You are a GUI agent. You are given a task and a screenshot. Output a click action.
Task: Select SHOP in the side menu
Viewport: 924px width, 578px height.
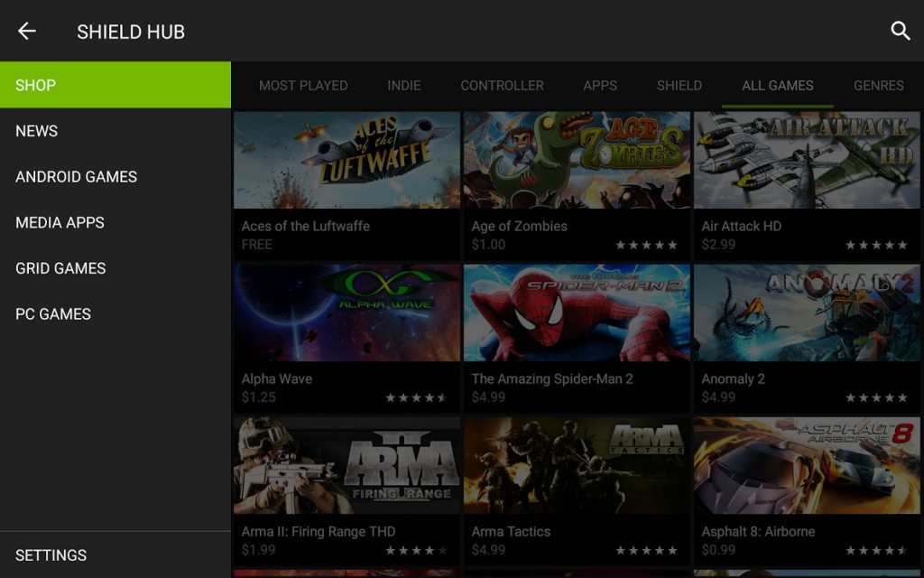(115, 85)
